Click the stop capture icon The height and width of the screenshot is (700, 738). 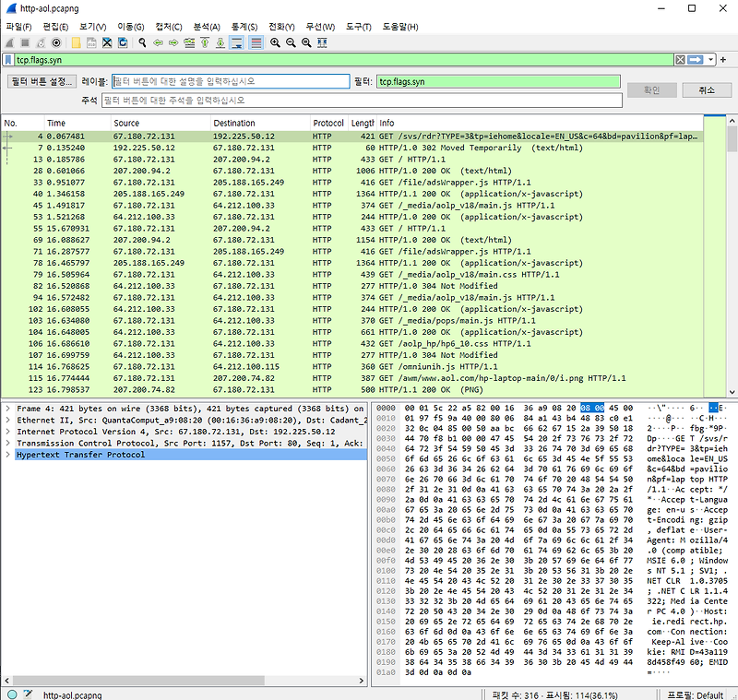point(25,42)
